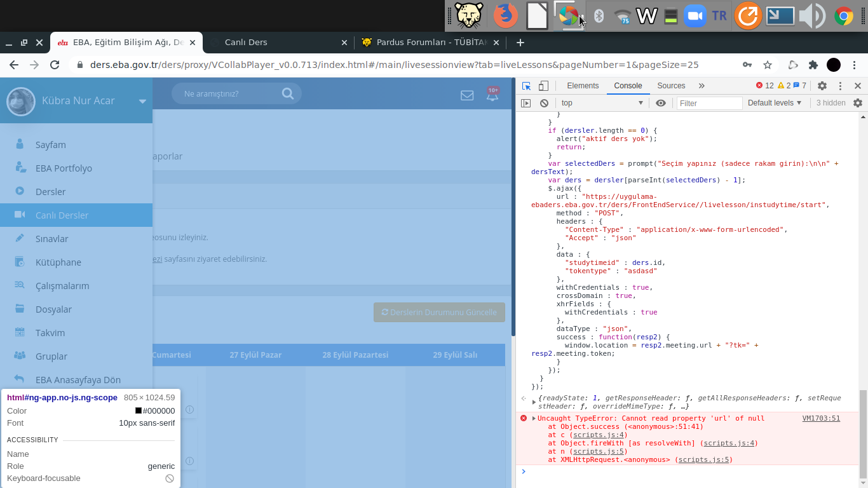
Task: Click the address bar URL
Action: tap(394, 65)
